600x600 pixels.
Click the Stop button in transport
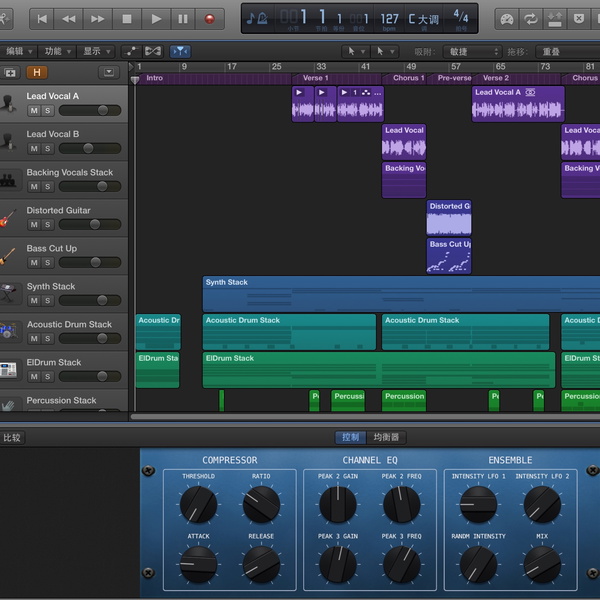point(127,18)
